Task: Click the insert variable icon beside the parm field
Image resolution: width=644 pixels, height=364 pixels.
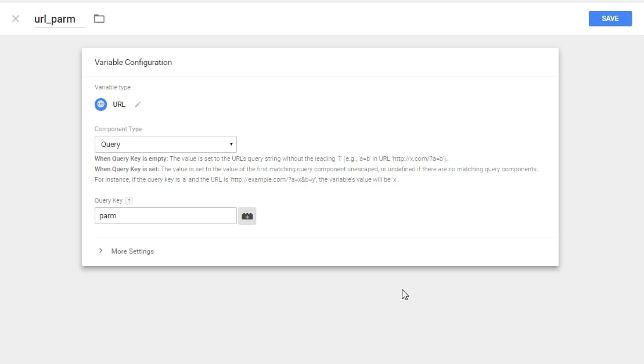Action: [247, 215]
